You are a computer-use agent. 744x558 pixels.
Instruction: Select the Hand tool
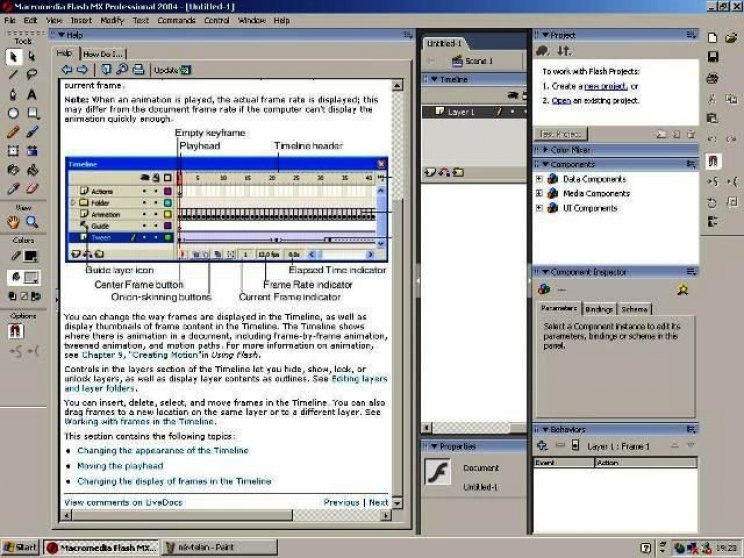tap(13, 222)
